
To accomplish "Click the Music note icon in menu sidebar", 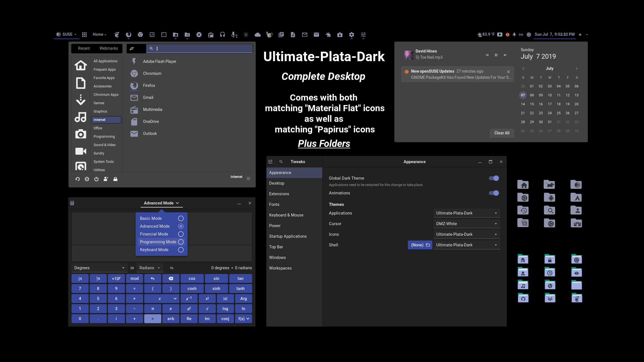I will pos(81,117).
